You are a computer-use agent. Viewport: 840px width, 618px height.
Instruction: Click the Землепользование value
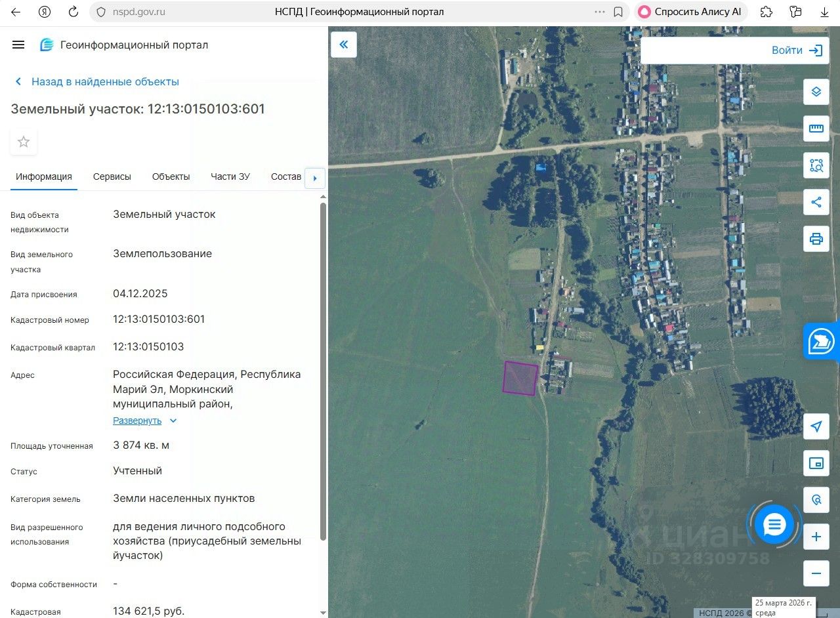click(x=162, y=254)
